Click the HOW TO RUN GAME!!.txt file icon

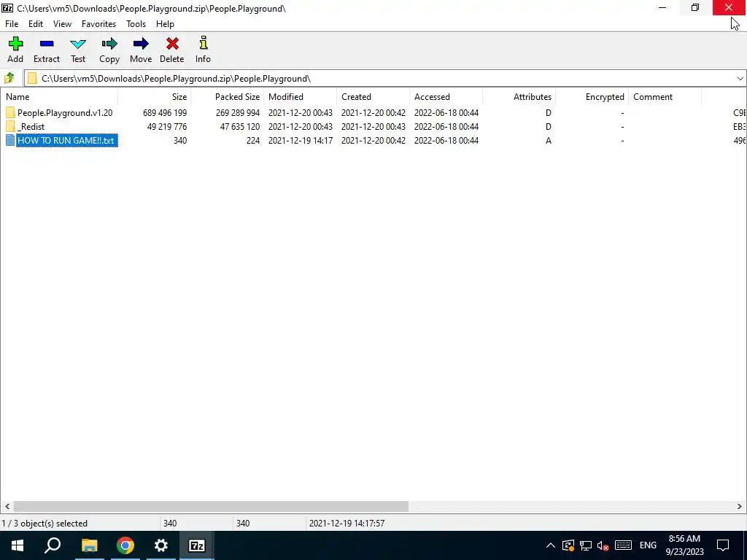[x=10, y=141]
